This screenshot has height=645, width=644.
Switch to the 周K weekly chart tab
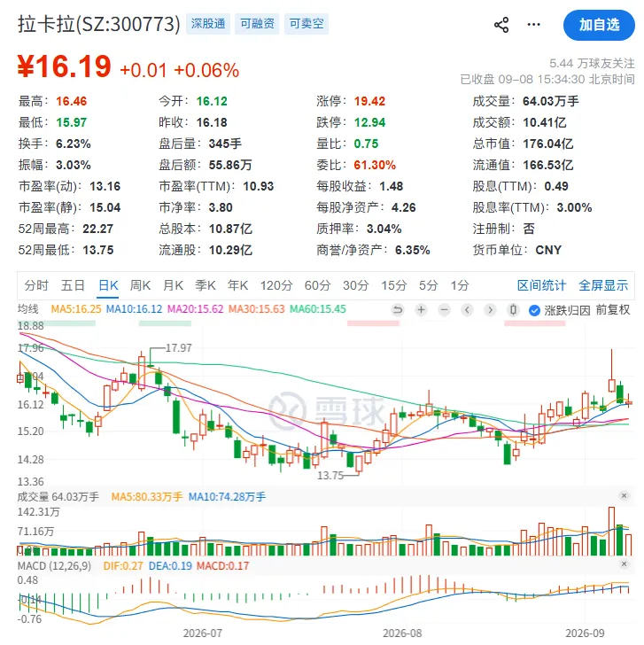pos(140,285)
